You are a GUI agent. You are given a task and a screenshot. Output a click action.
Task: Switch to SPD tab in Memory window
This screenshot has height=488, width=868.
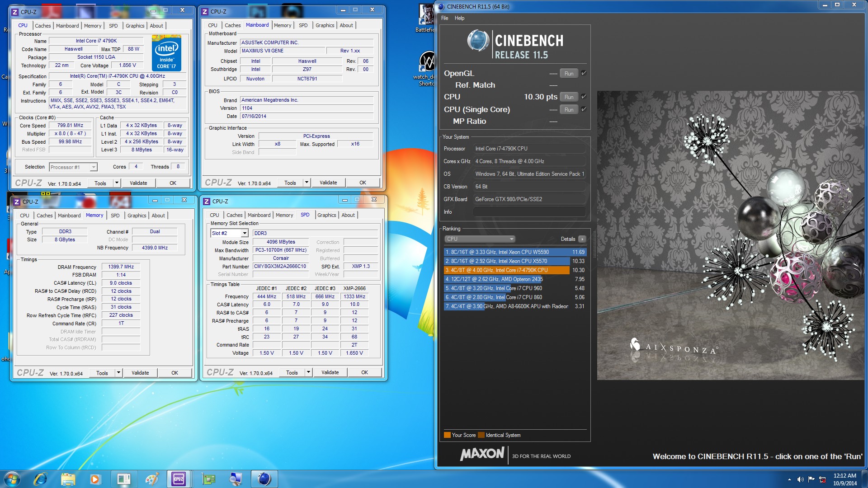[x=115, y=216]
